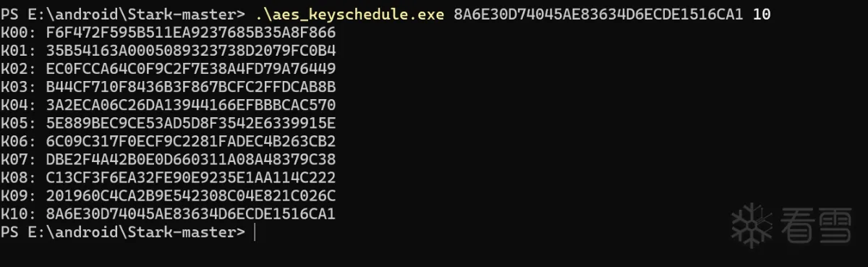
Task: Click the K08 round key line
Action: (169, 177)
